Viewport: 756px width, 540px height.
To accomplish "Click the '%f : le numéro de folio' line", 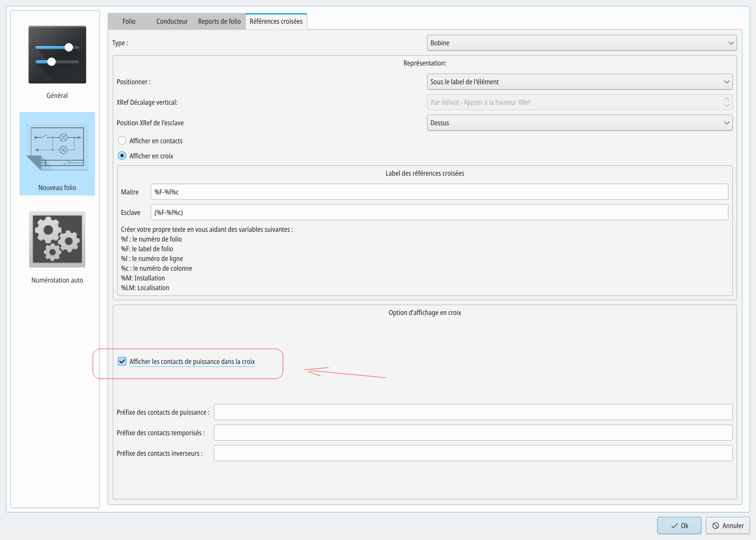I will 151,239.
